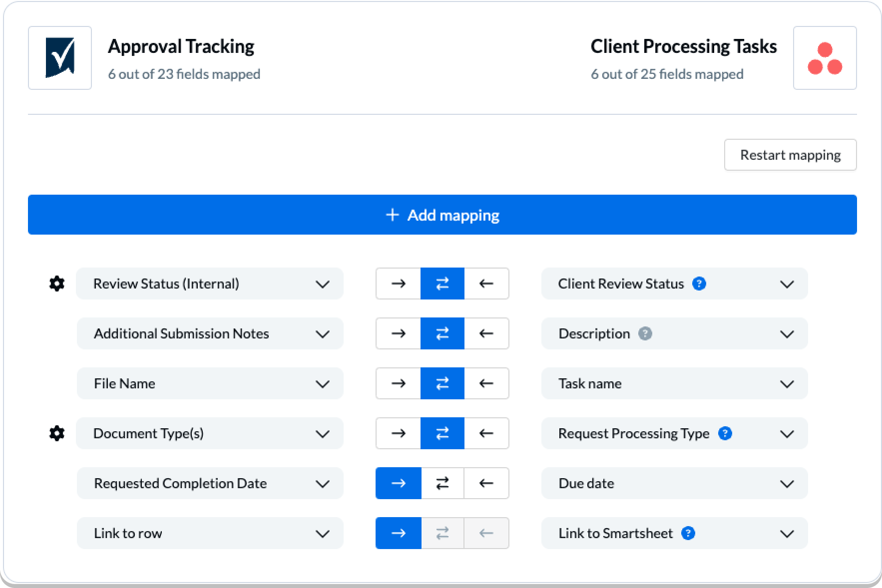Open settings gear for Document Type(s) mapping

coord(57,433)
